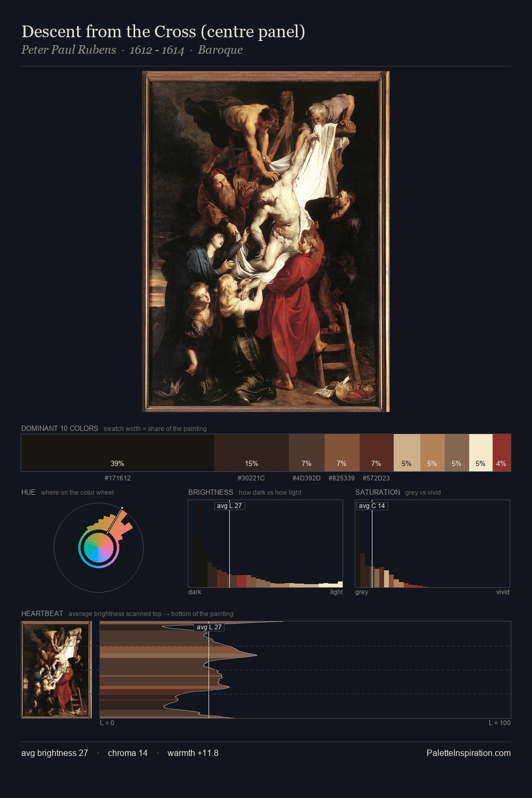Image resolution: width=532 pixels, height=798 pixels.
Task: Open the PaletteInspiration.com link
Action: 469,753
